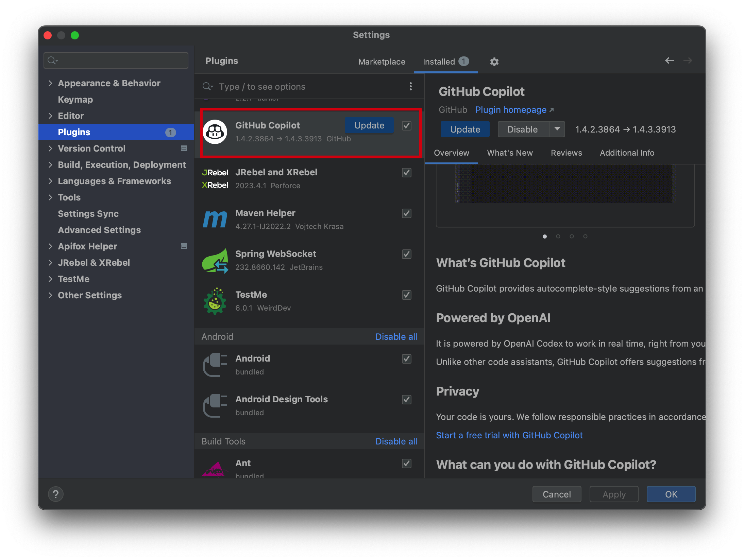Click the GitHub Copilot plugin icon
Viewport: 744px width, 560px height.
point(215,132)
